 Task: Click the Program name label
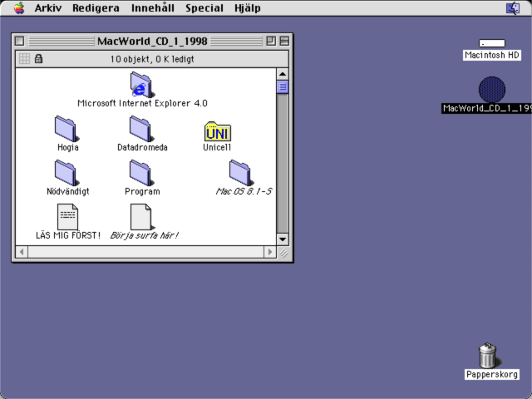click(x=142, y=191)
